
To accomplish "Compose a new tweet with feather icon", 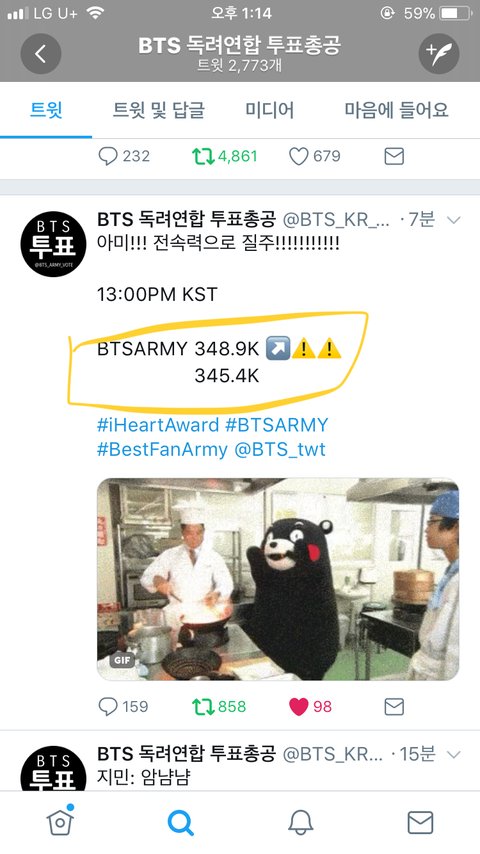I will (x=439, y=53).
